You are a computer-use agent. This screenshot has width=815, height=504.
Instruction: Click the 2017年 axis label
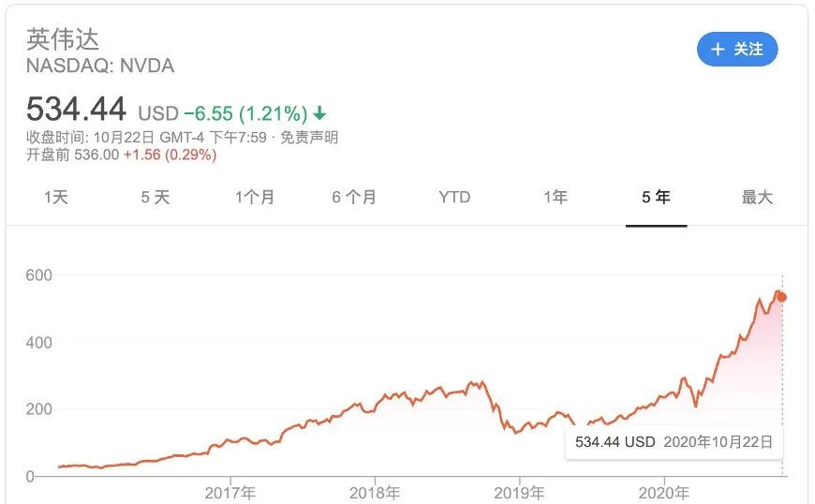click(x=230, y=493)
